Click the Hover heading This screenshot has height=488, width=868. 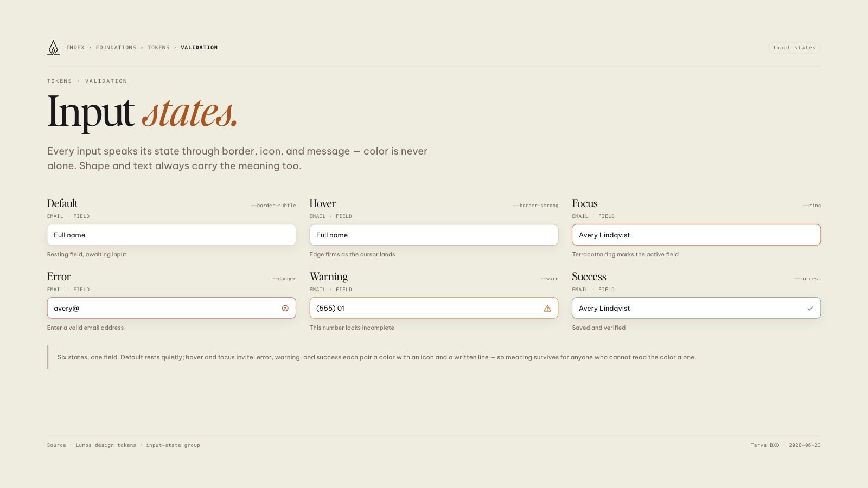tap(323, 203)
